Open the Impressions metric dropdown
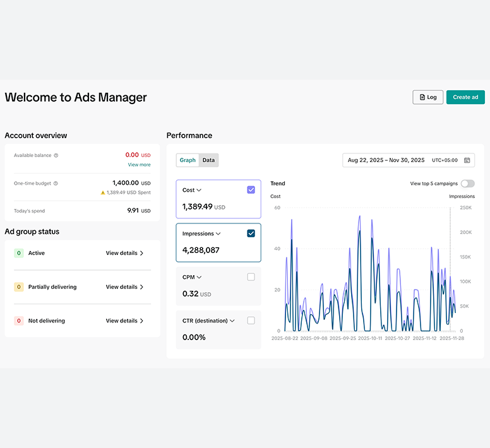 [x=218, y=233]
